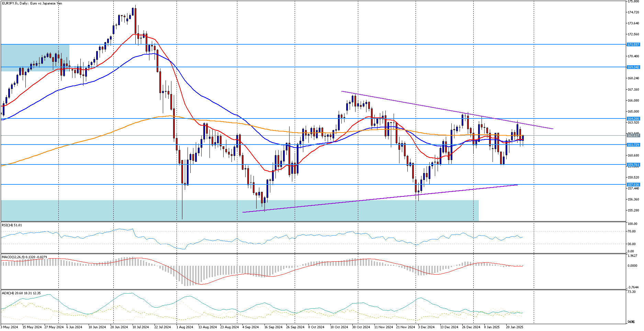This screenshot has height=331, width=644.
Task: Click the 1 Aug 2024 date label
Action: pos(185,327)
